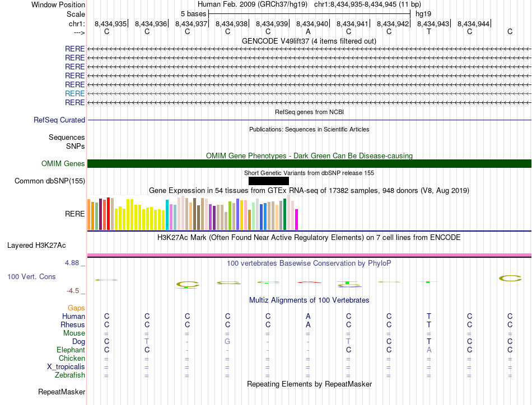Click the chr1: ruler label

pos(77,23)
